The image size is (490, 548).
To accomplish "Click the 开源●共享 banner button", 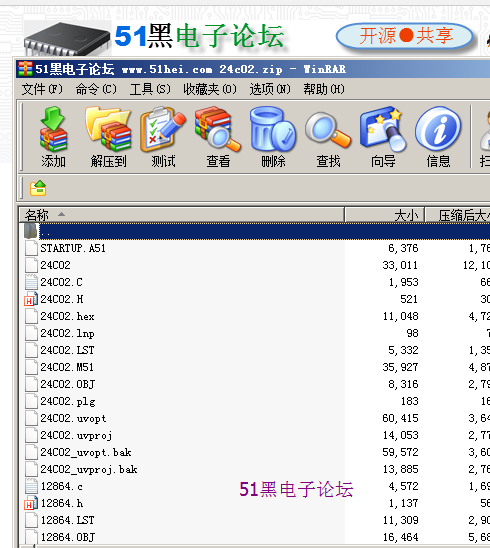I will (x=405, y=36).
